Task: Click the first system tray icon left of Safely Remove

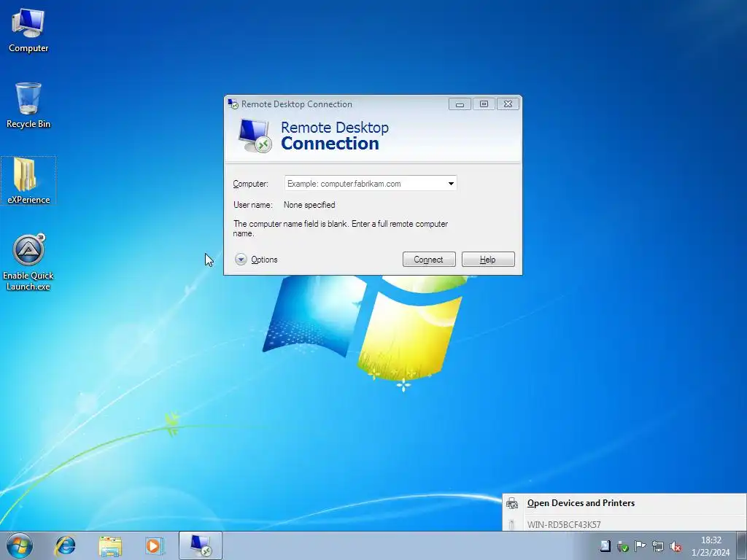Action: [x=605, y=546]
